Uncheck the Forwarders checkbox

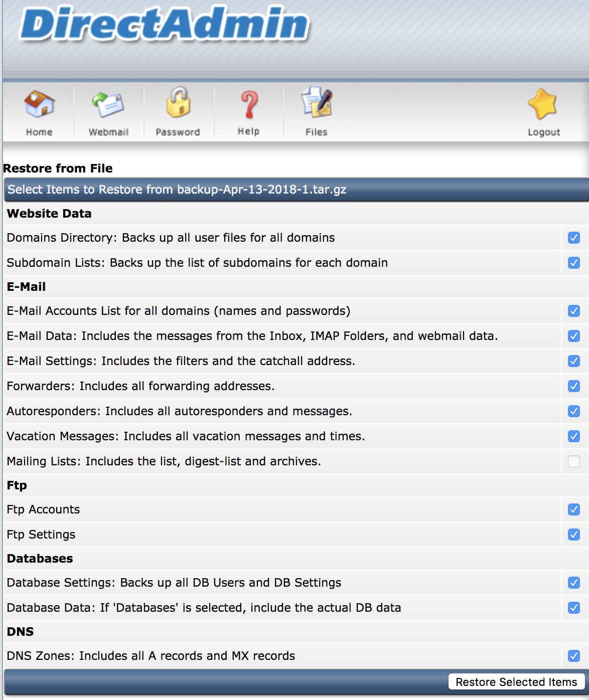pos(574,386)
